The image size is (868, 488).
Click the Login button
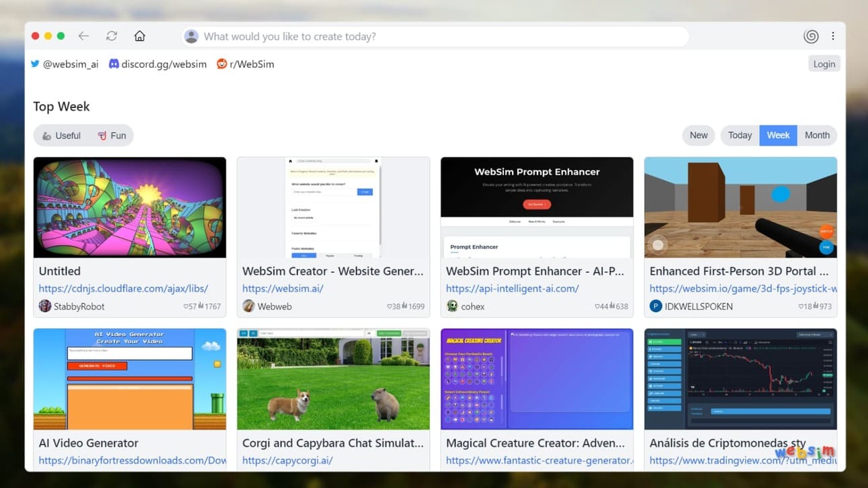click(824, 64)
